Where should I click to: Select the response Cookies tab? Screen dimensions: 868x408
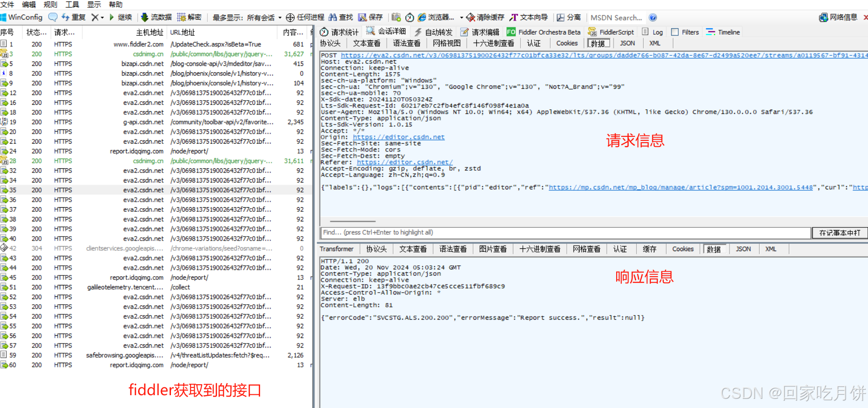coord(683,249)
